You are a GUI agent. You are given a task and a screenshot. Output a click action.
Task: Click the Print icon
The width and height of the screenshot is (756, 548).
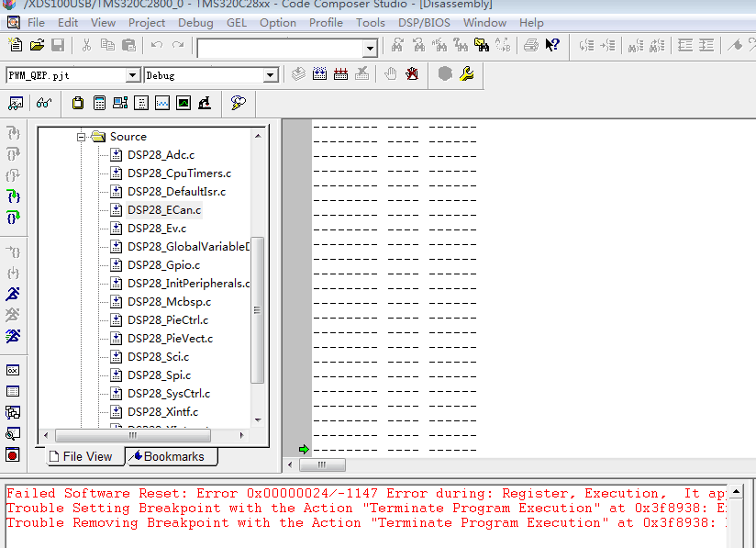531,45
